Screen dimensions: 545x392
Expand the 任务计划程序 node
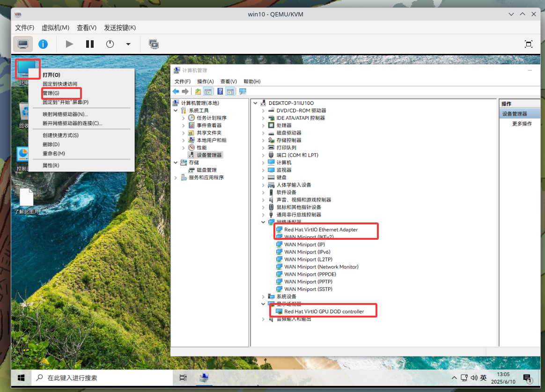coord(184,118)
